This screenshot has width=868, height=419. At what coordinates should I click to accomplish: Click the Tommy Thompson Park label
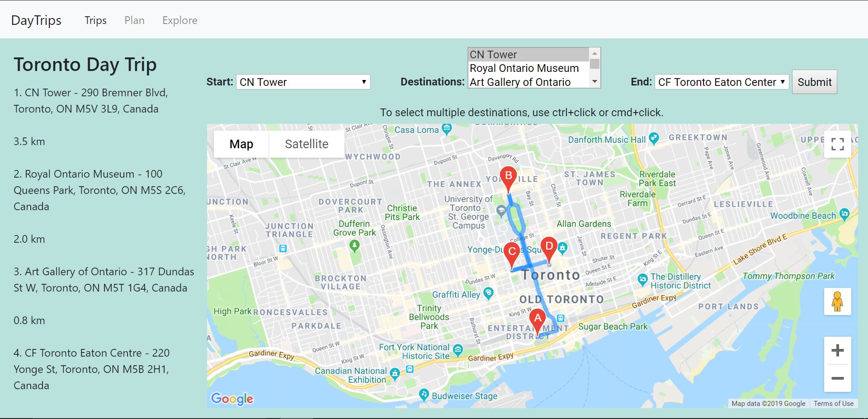[x=788, y=276]
